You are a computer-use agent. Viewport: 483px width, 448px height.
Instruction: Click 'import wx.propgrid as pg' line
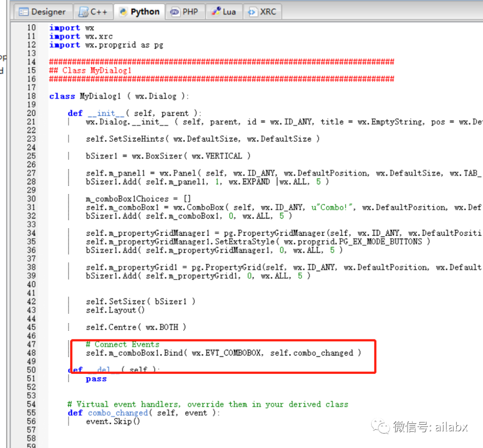pos(106,45)
